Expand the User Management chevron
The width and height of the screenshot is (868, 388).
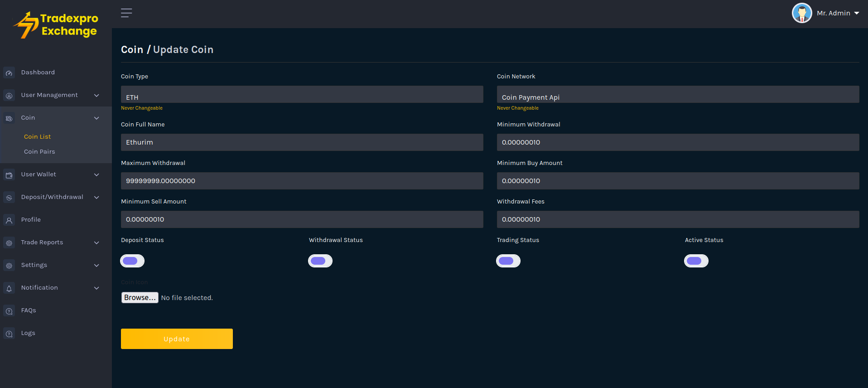click(96, 95)
